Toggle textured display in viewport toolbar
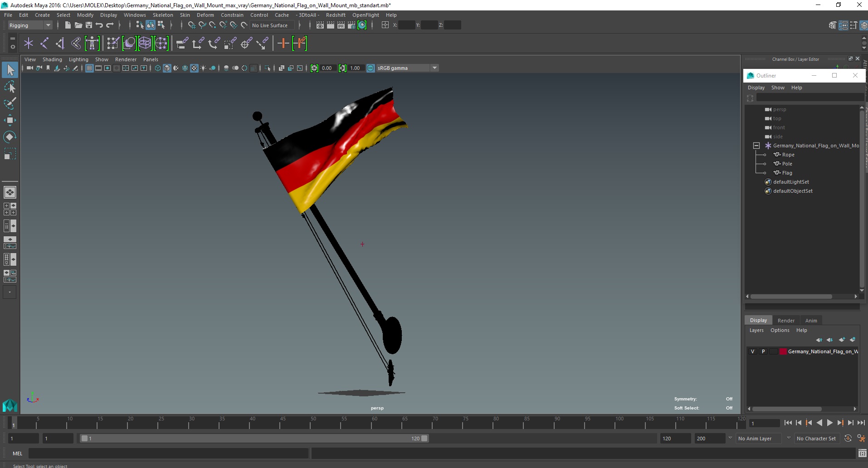This screenshot has height=468, width=868. click(194, 68)
